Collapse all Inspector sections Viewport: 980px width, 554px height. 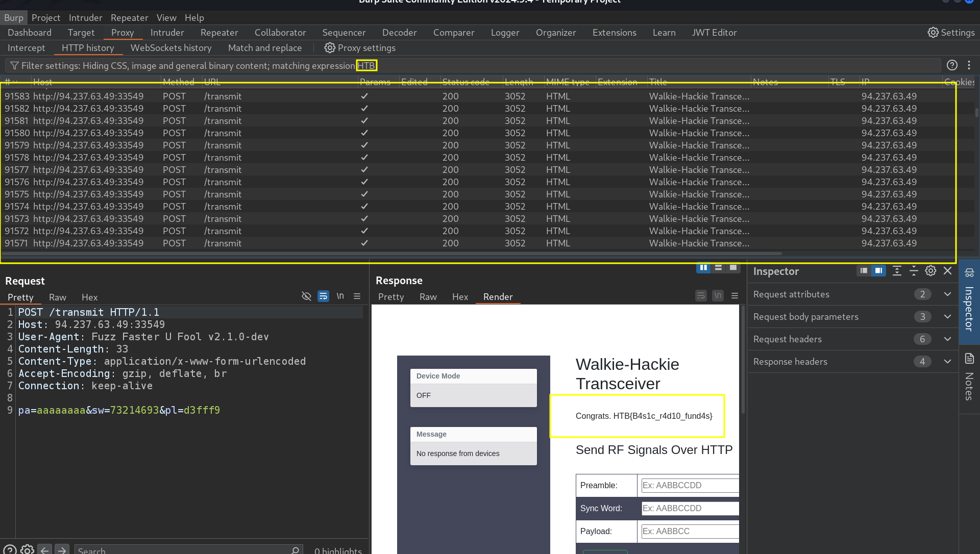point(914,271)
